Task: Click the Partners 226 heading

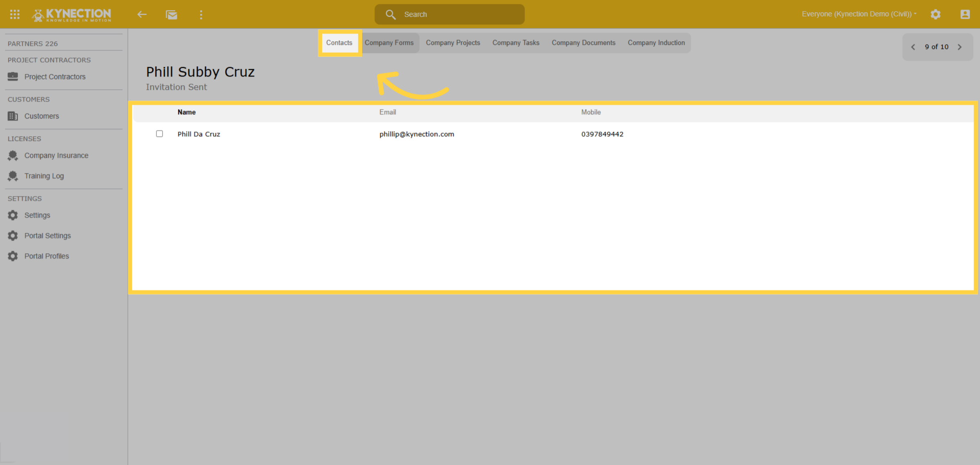Action: point(33,43)
